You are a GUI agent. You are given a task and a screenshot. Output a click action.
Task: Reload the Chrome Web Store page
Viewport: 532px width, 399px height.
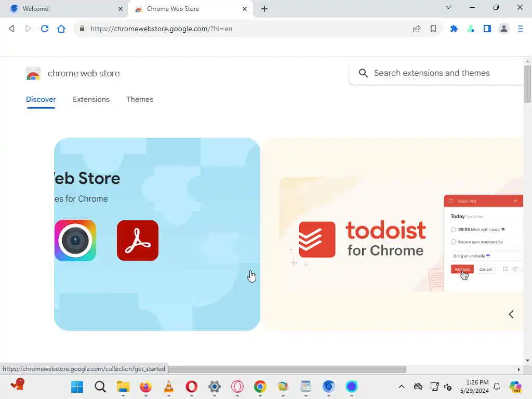[45, 29]
